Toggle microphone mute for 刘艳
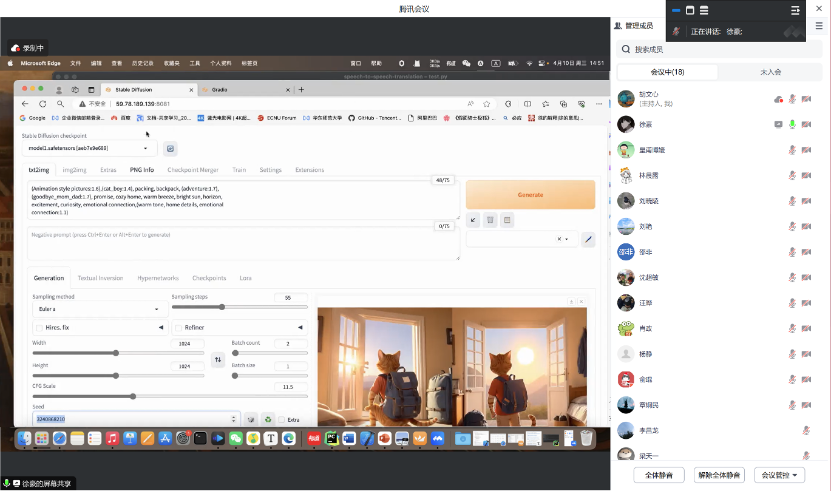The height and width of the screenshot is (492, 832). click(x=792, y=226)
